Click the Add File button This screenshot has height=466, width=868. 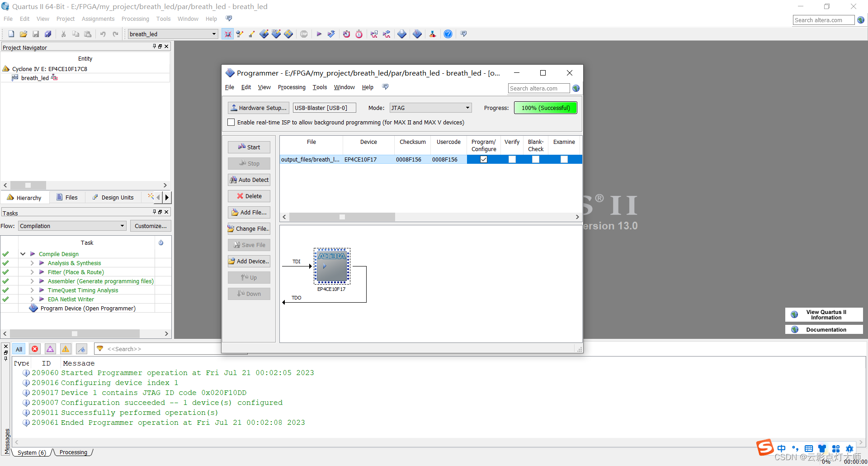(x=249, y=212)
